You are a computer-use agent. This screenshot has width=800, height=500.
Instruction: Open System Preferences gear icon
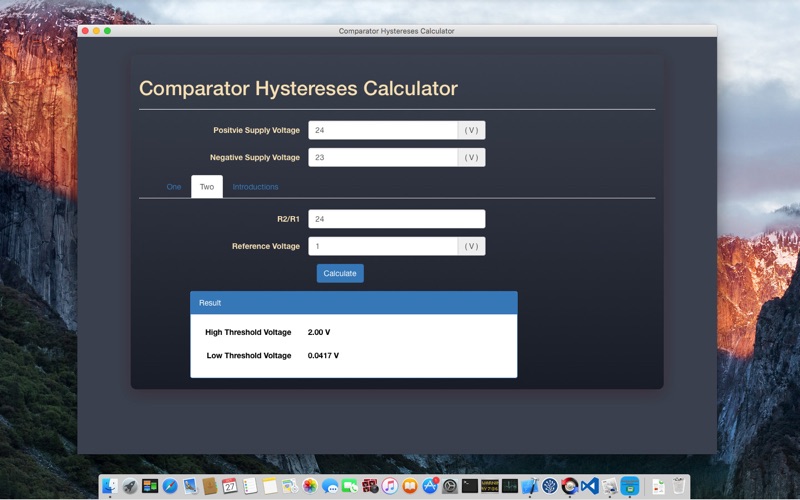(450, 486)
